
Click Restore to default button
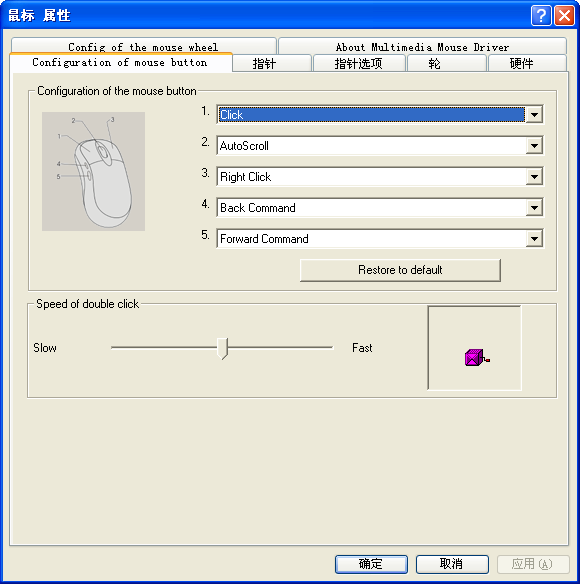point(400,270)
